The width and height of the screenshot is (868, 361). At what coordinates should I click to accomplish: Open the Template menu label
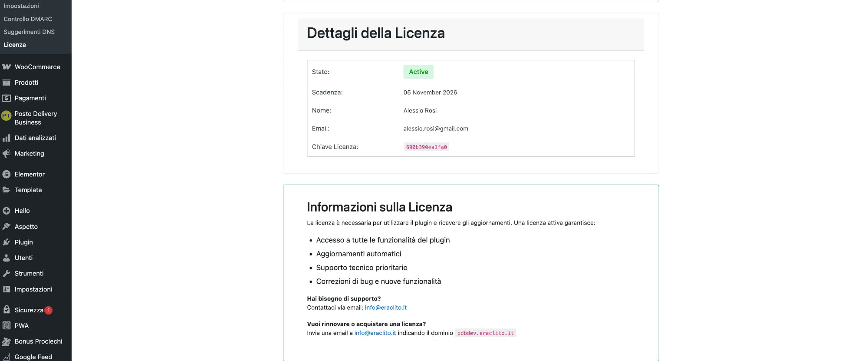click(28, 190)
